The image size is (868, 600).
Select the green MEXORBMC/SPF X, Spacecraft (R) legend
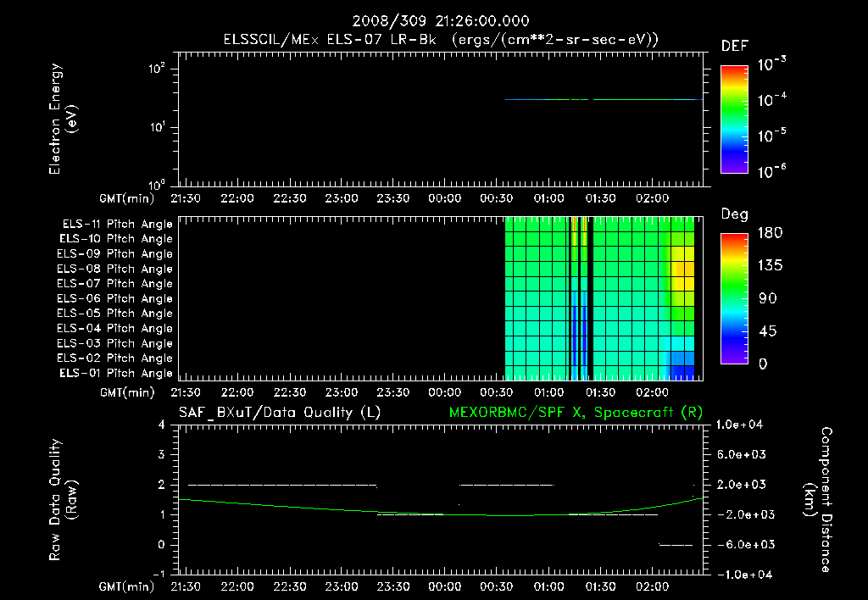pos(576,413)
